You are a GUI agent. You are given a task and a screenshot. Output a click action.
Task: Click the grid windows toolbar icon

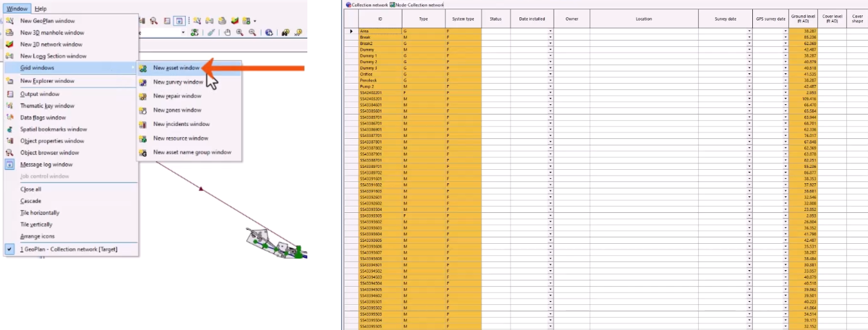coord(247,21)
